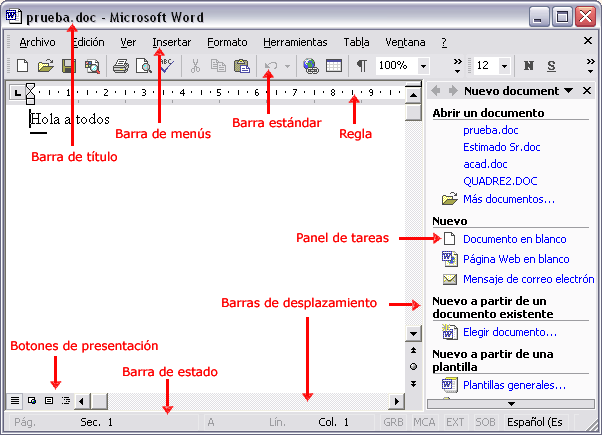Create a new blank document icon
Image resolution: width=602 pixels, height=435 pixels.
(23, 66)
